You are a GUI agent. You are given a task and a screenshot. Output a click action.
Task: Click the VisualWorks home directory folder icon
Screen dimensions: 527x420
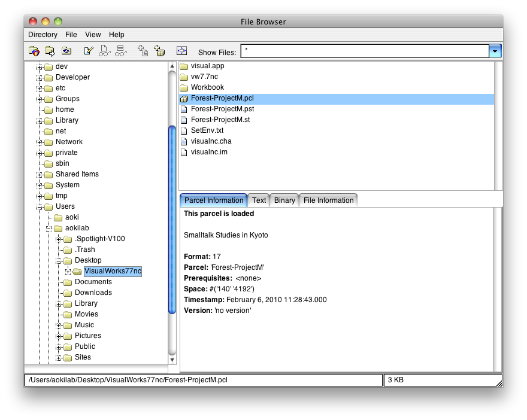[x=34, y=51]
